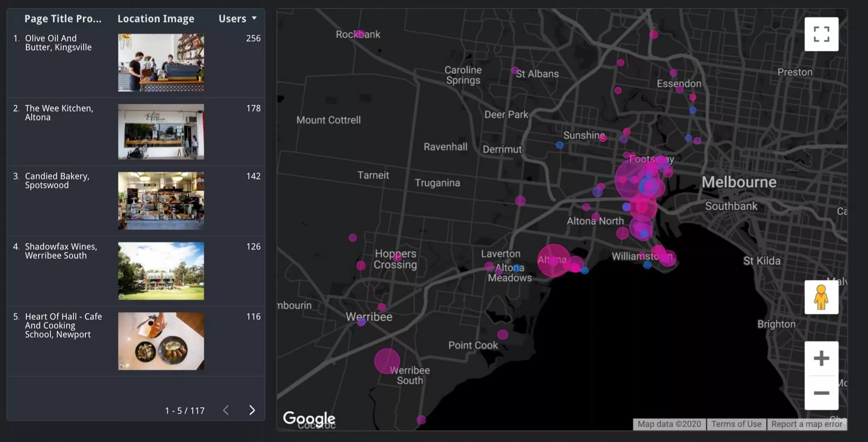Click the Page Title column header

pyautogui.click(x=63, y=19)
